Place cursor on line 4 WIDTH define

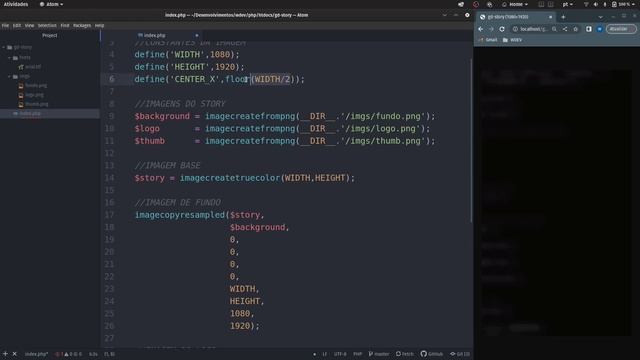click(x=187, y=54)
